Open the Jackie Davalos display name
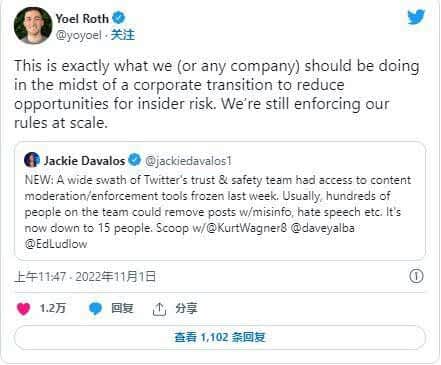This screenshot has height=365, width=441. (x=84, y=161)
